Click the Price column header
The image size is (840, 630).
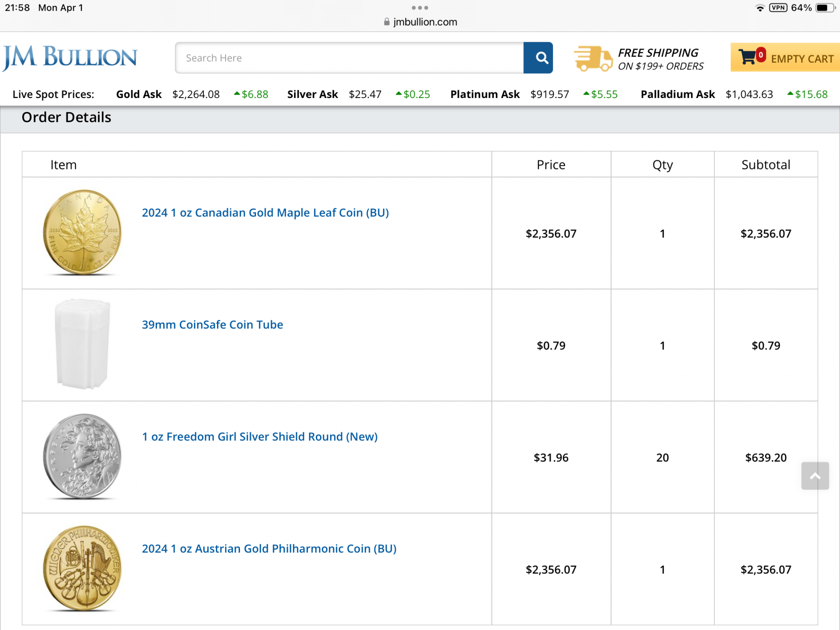(x=551, y=164)
